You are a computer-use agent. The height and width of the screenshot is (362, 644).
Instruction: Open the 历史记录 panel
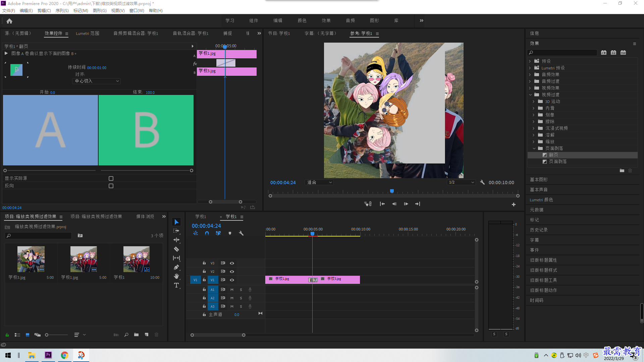click(539, 230)
